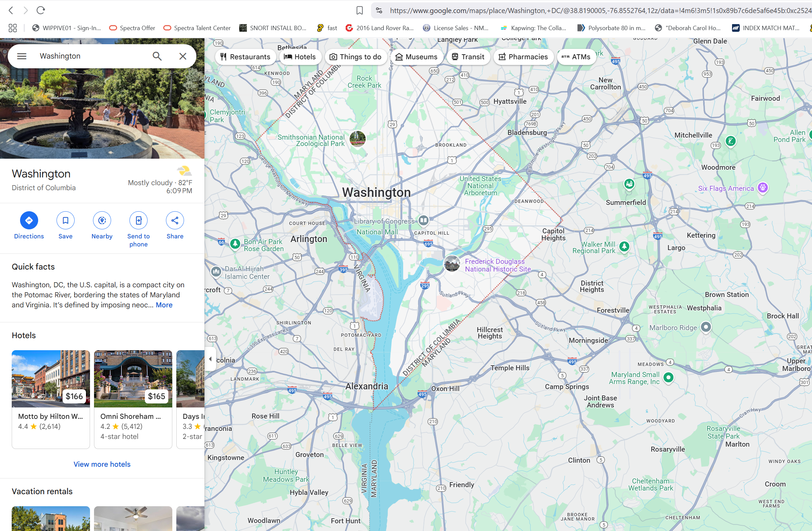This screenshot has width=812, height=531.
Task: Open the fast bookmark
Action: coord(327,28)
